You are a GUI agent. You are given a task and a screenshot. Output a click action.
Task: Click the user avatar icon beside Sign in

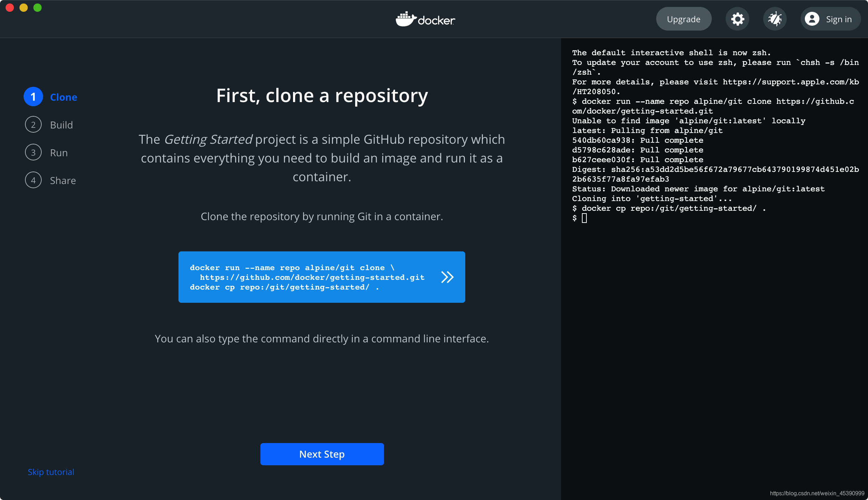coord(812,19)
